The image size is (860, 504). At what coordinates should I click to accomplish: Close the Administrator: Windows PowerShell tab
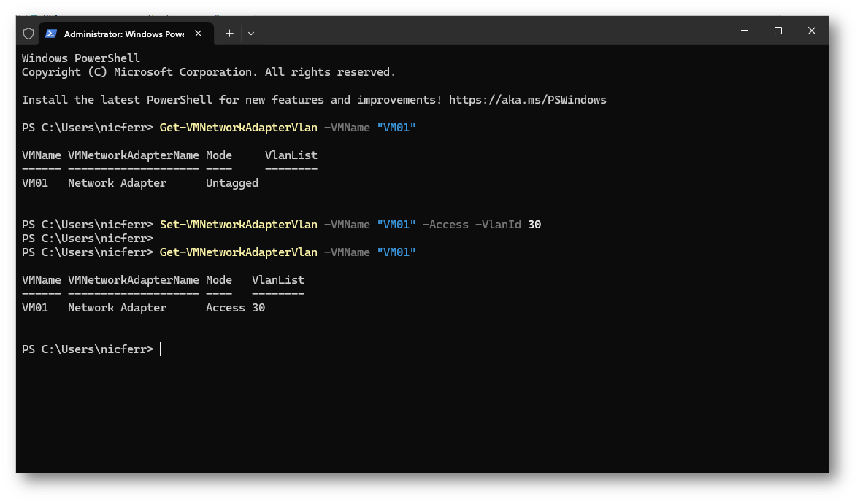point(199,34)
